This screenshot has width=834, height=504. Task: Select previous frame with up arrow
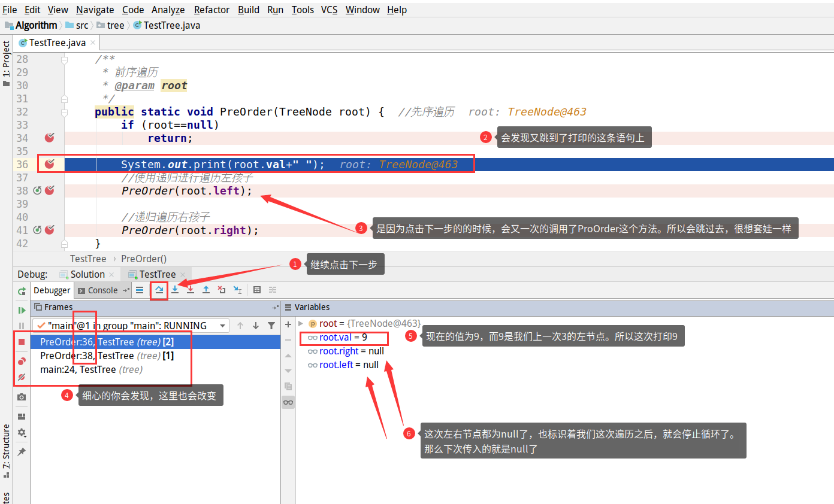tap(240, 326)
